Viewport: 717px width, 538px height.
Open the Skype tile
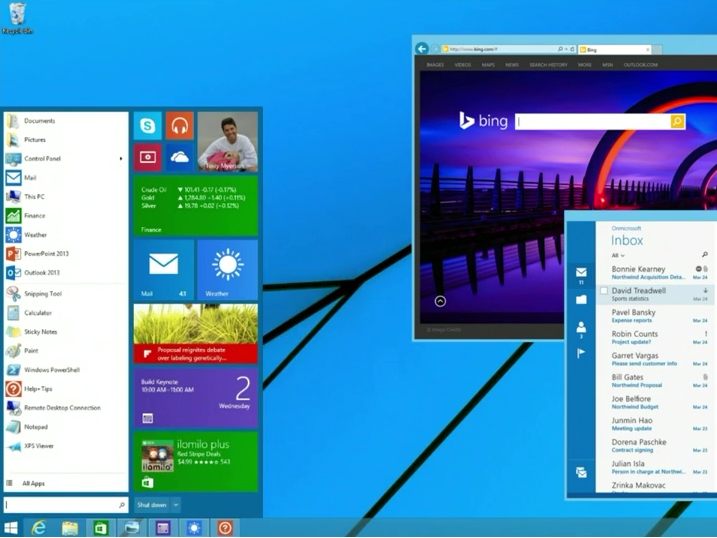pyautogui.click(x=148, y=125)
